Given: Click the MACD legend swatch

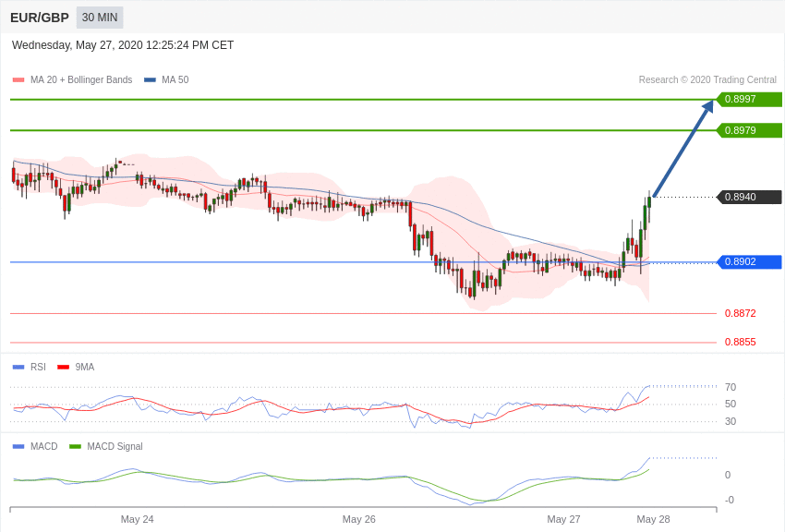Looking at the screenshot, I should [18, 446].
